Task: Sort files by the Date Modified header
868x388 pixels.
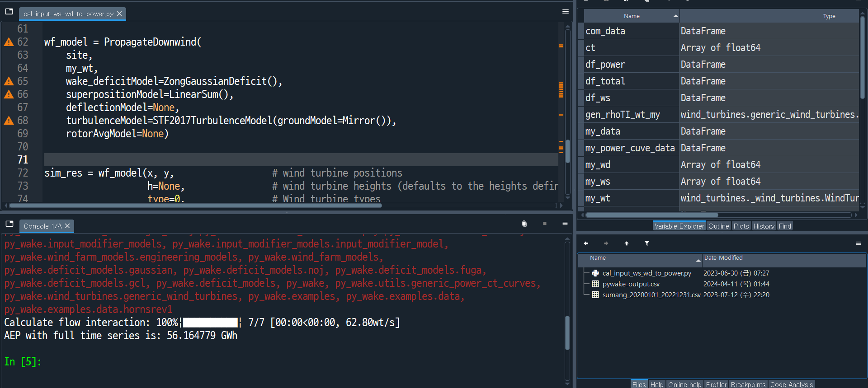Action: click(x=723, y=258)
